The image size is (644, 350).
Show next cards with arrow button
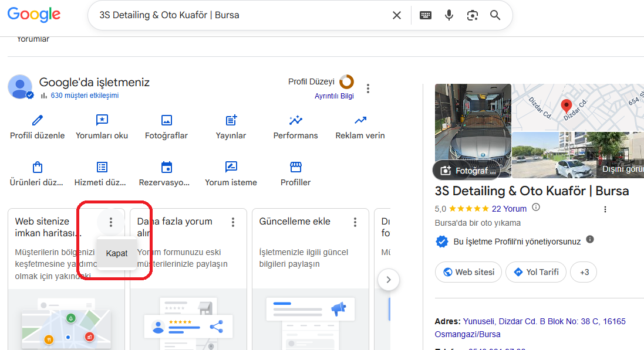point(389,280)
